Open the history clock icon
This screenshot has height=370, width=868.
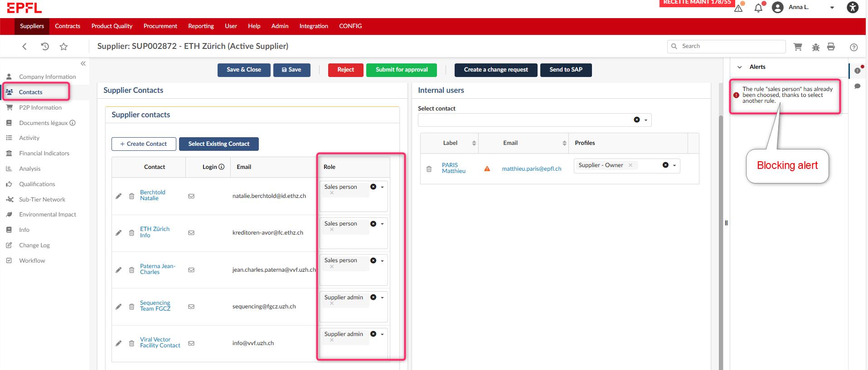[x=45, y=47]
